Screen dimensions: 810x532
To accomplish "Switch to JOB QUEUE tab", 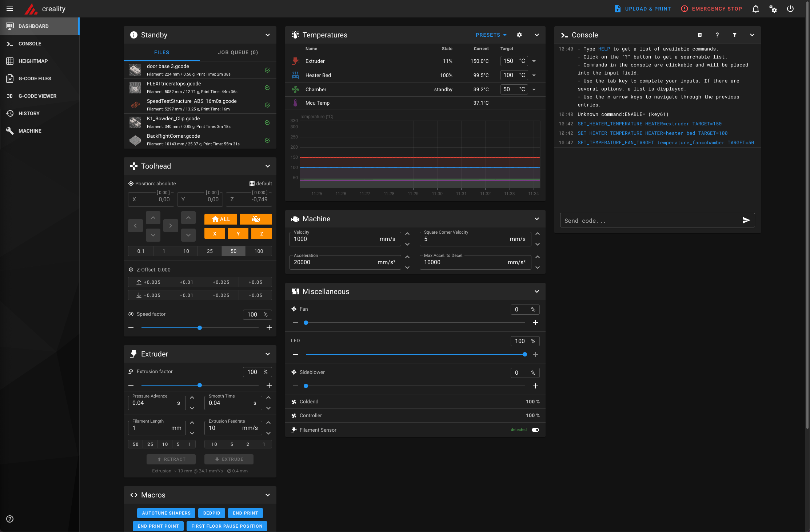I will tap(238, 52).
